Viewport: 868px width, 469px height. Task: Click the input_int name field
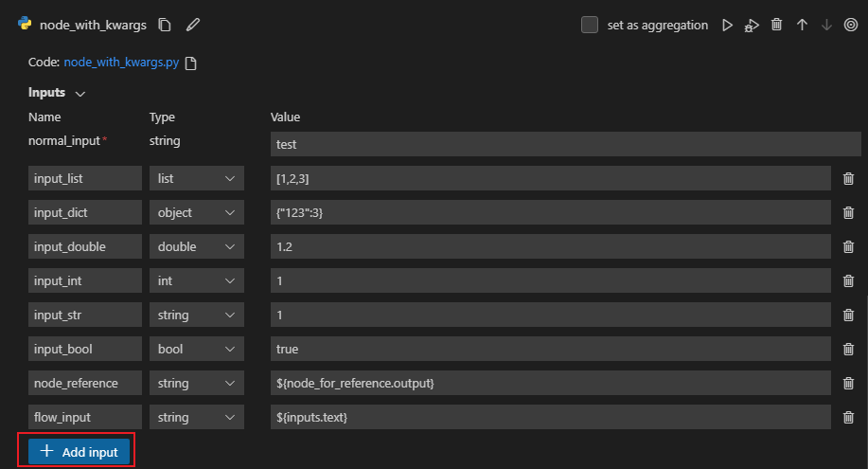[84, 280]
